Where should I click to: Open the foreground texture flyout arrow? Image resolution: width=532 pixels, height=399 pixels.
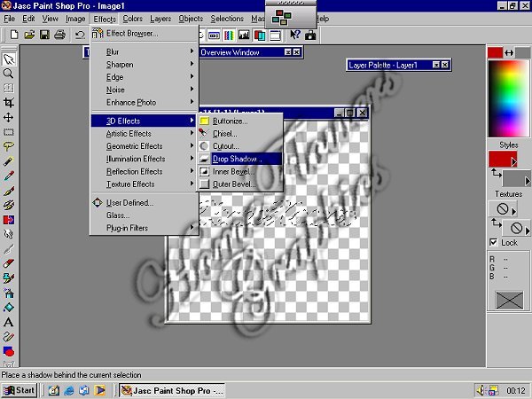coord(513,211)
